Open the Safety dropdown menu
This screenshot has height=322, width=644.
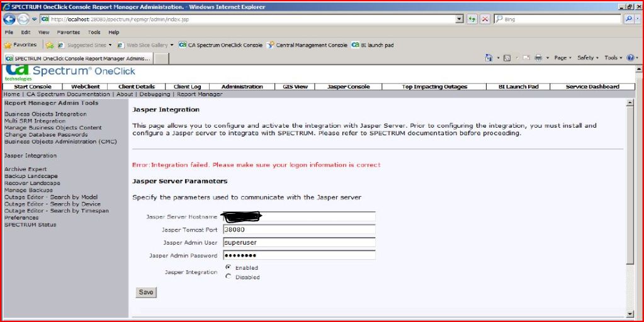click(588, 58)
